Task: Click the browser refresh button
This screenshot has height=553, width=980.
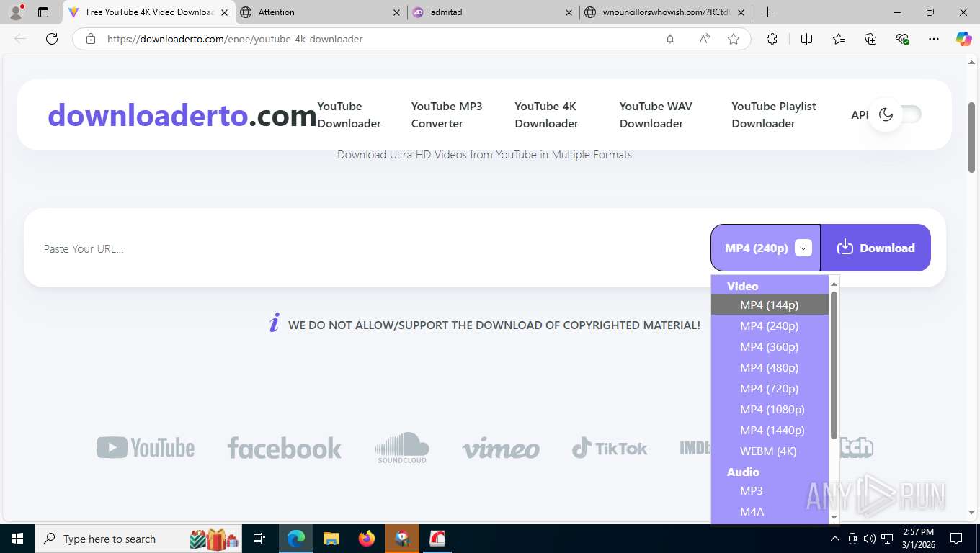Action: click(52, 39)
